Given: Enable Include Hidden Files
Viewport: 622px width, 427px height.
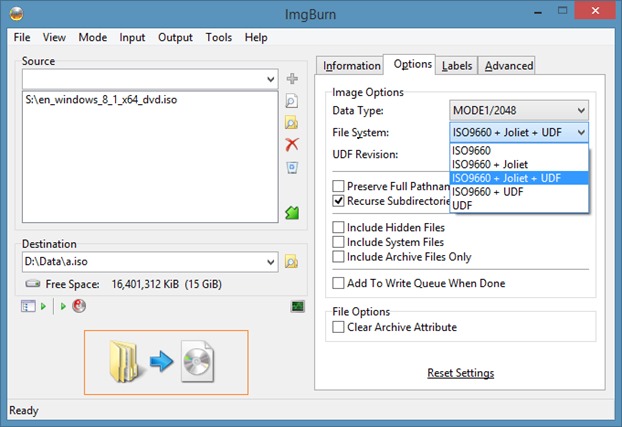Looking at the screenshot, I should click(x=338, y=227).
